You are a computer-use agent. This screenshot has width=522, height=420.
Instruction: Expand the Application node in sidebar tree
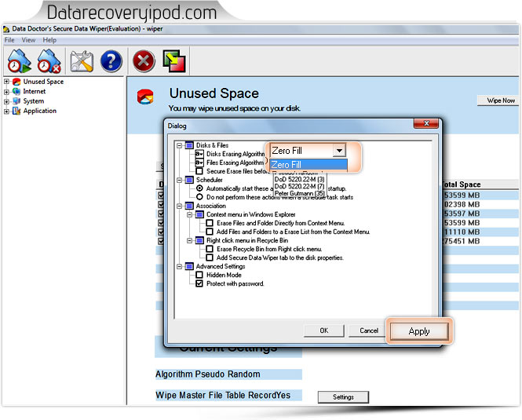coord(6,111)
